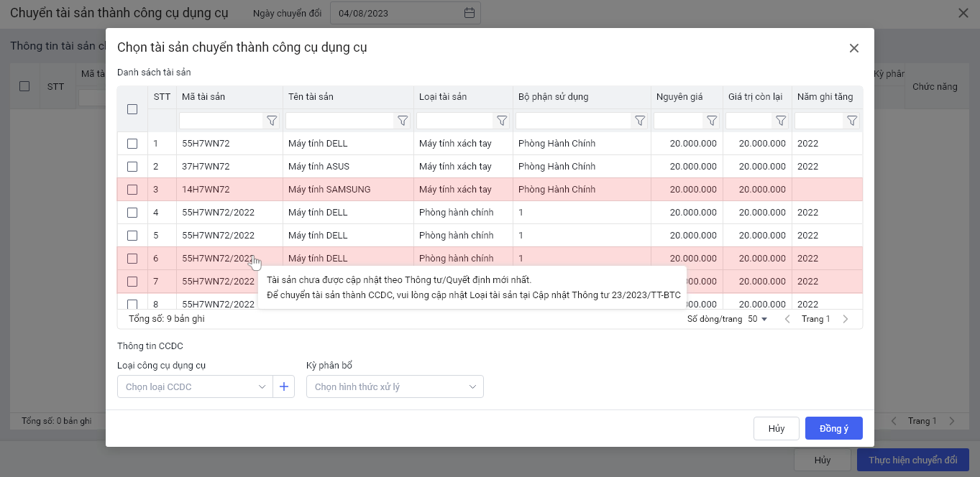
Task: Sort by Nguyên giá column header
Action: (x=679, y=97)
